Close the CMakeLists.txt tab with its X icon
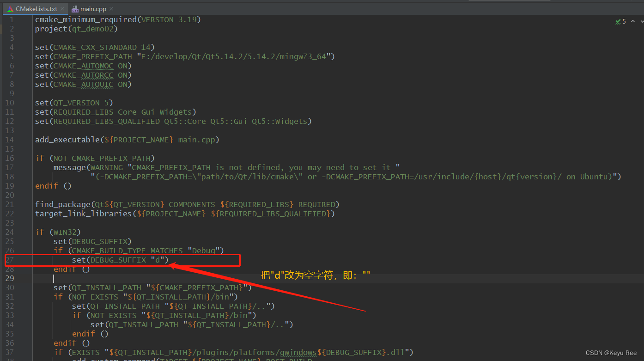644x361 pixels. (x=62, y=8)
